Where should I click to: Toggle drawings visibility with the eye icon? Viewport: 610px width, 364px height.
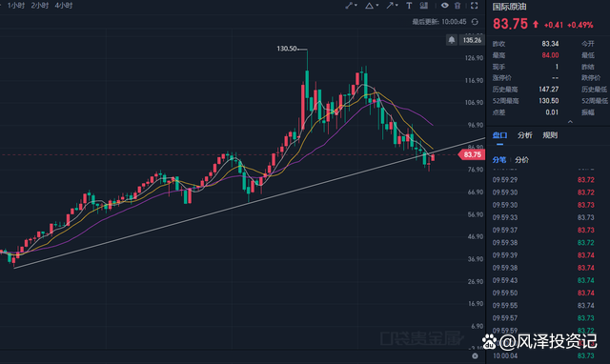click(444, 6)
